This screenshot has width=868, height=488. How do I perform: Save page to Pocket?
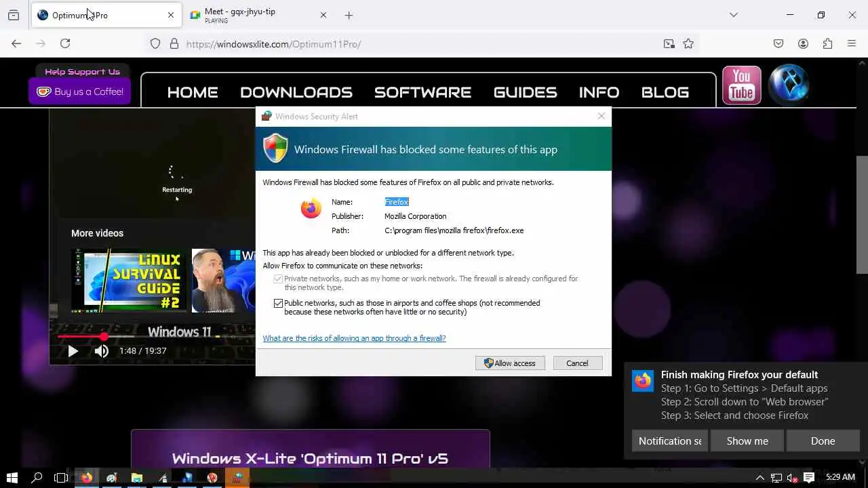(x=778, y=43)
